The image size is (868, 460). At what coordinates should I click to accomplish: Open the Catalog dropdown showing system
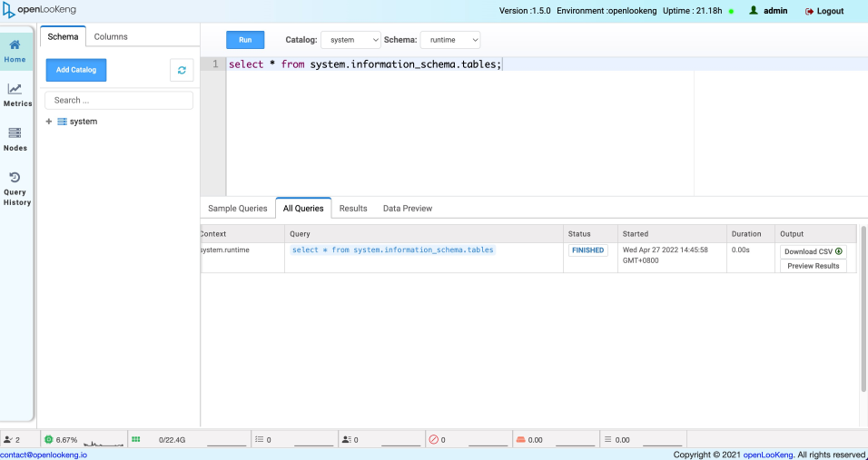pyautogui.click(x=350, y=40)
